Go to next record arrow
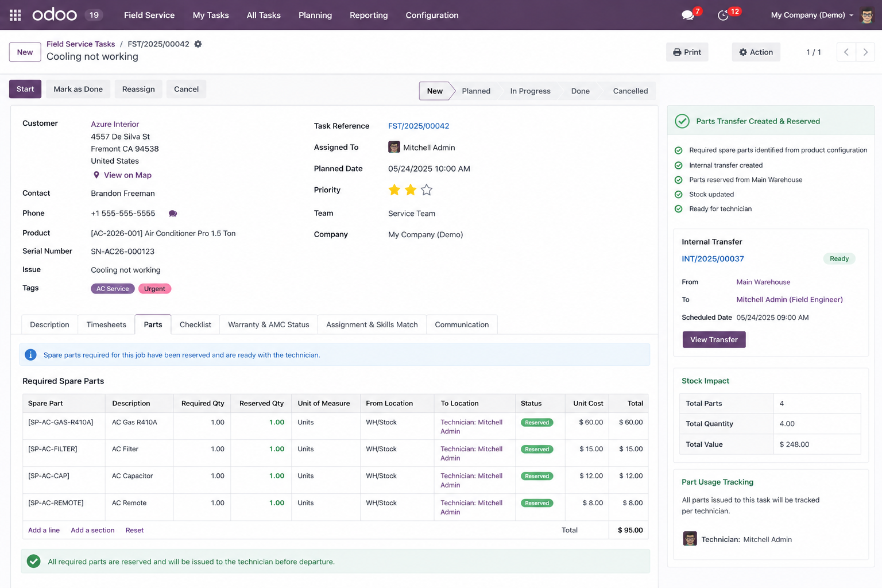The width and height of the screenshot is (882, 588). [865, 52]
